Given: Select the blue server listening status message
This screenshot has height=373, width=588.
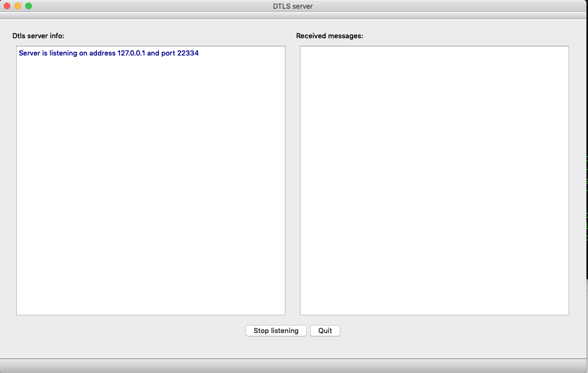Looking at the screenshot, I should [x=109, y=53].
